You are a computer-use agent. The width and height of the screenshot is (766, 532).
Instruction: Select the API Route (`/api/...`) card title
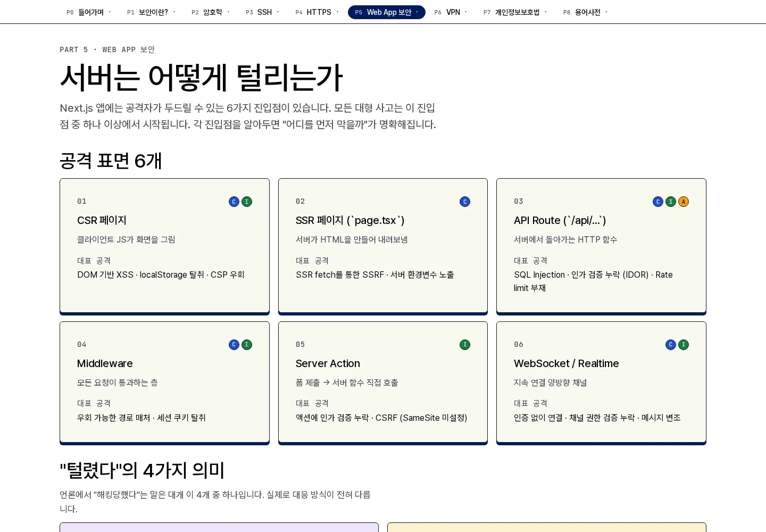(x=560, y=220)
